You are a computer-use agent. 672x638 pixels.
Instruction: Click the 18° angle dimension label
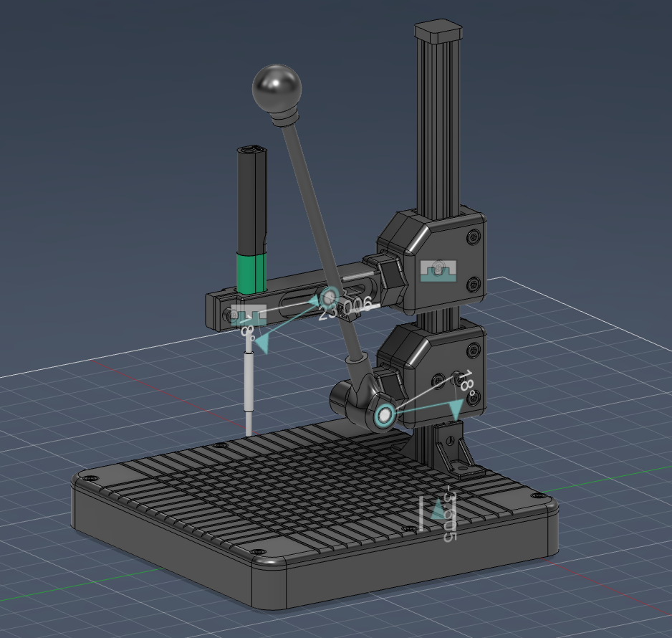(x=467, y=381)
